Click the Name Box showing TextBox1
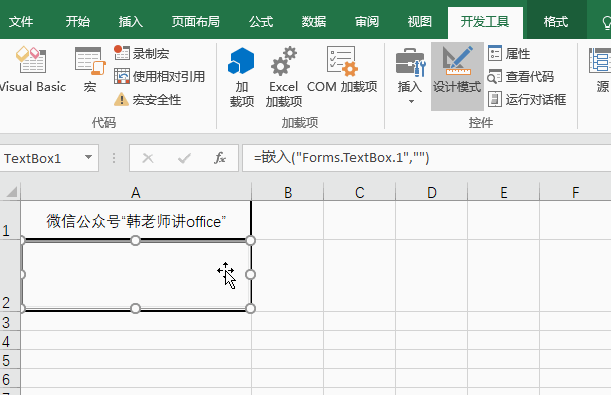The height and width of the screenshot is (395, 611). click(x=41, y=158)
